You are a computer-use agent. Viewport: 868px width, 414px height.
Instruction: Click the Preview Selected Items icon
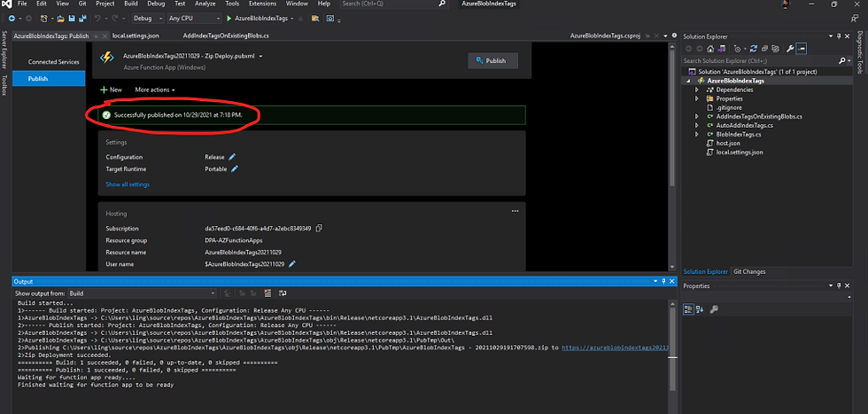coord(801,49)
